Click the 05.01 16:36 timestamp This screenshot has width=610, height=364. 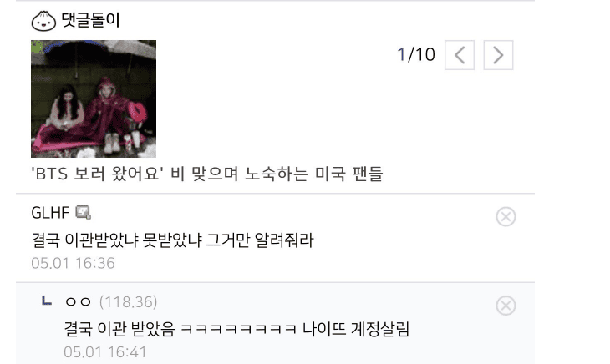point(73,263)
